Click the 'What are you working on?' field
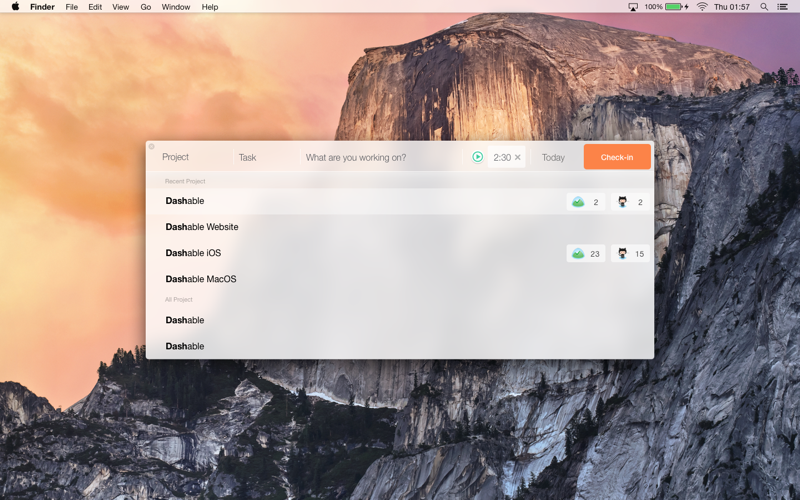The image size is (800, 500). [x=382, y=158]
